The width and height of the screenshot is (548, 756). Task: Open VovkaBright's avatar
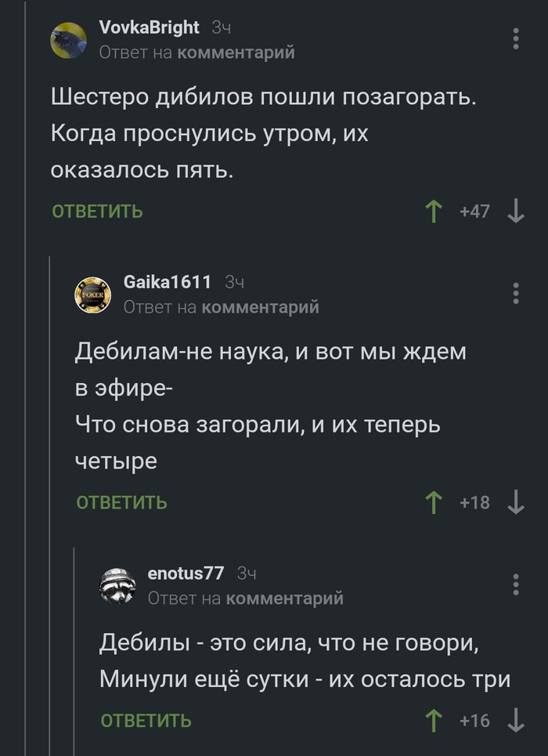click(x=69, y=40)
